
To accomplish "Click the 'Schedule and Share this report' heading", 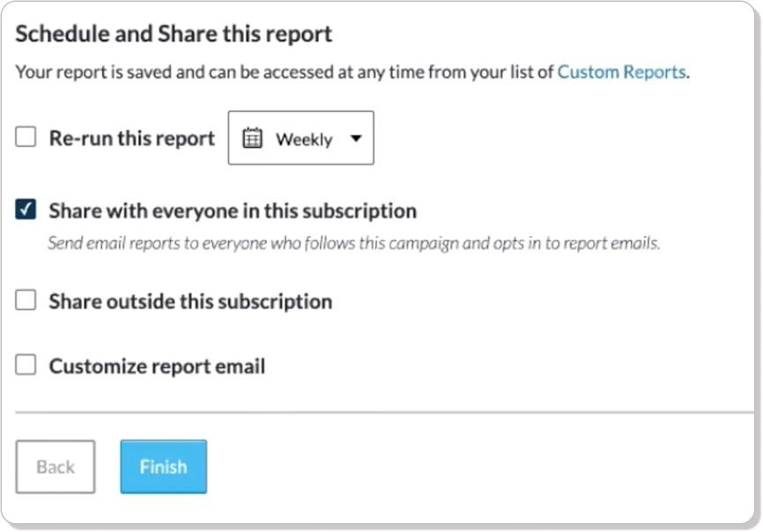I will (174, 34).
